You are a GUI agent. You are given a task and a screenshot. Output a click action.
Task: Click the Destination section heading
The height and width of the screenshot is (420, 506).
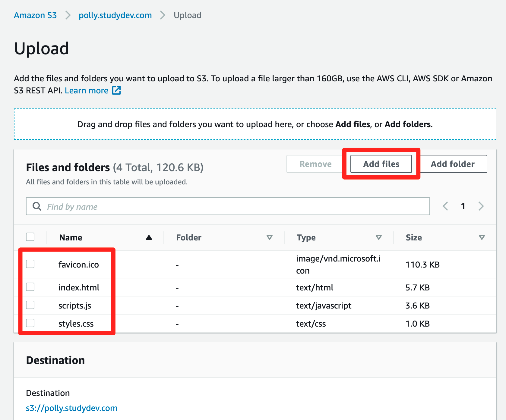(55, 360)
